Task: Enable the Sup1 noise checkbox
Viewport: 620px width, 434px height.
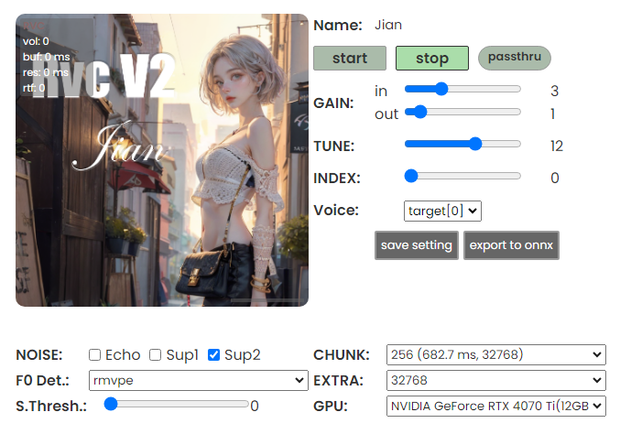Action: click(x=155, y=355)
